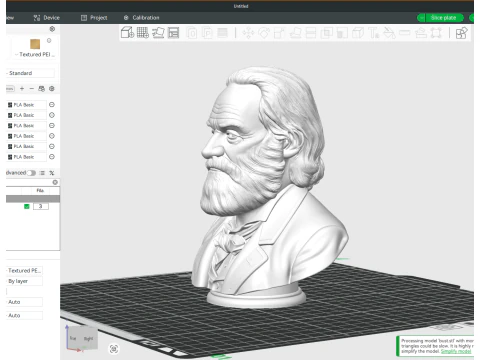Click the Fila column header

point(40,190)
